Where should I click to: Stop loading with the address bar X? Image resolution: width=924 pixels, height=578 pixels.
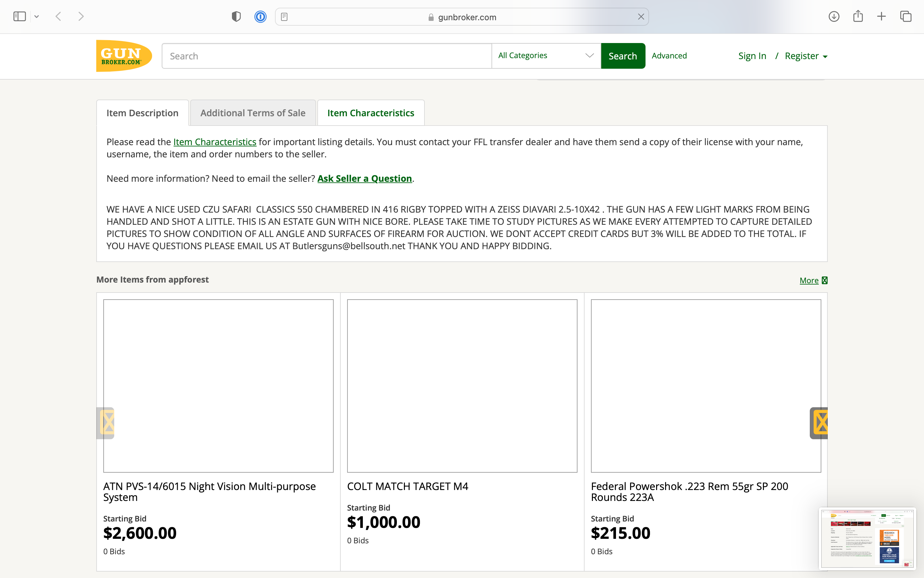(641, 17)
